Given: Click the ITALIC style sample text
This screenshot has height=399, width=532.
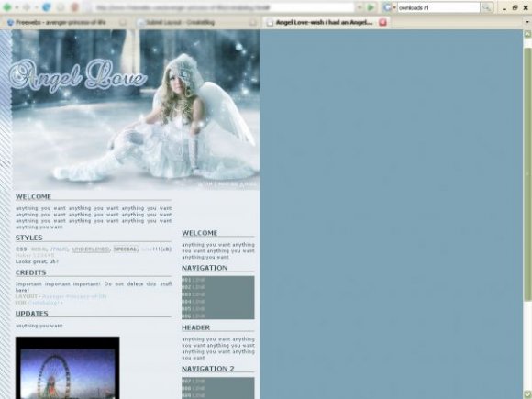Looking at the screenshot, I should (x=59, y=249).
